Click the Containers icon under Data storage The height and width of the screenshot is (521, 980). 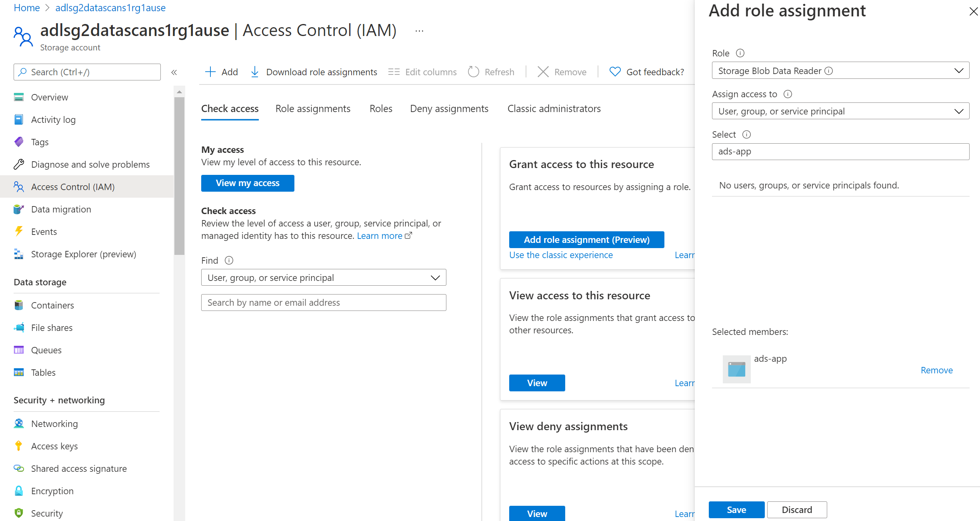pos(19,305)
